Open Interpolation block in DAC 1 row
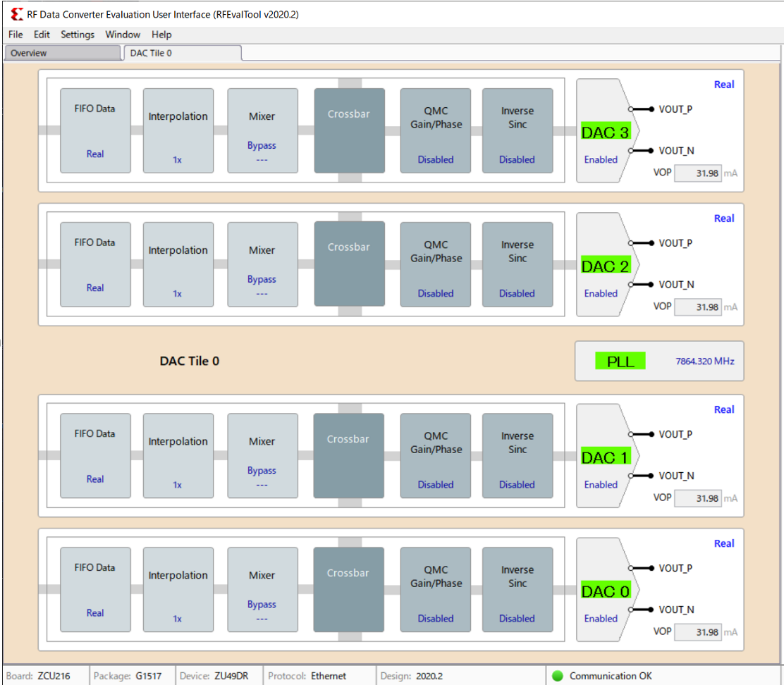The height and width of the screenshot is (685, 784). tap(178, 456)
